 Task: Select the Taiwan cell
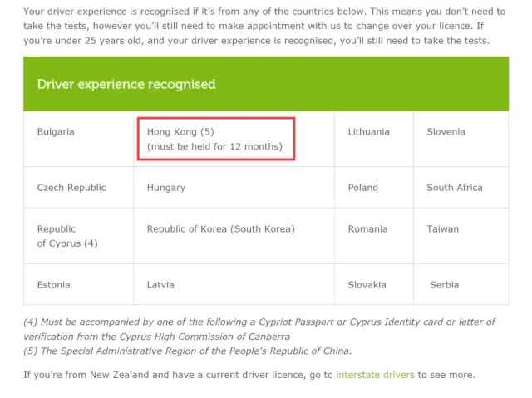pos(461,236)
